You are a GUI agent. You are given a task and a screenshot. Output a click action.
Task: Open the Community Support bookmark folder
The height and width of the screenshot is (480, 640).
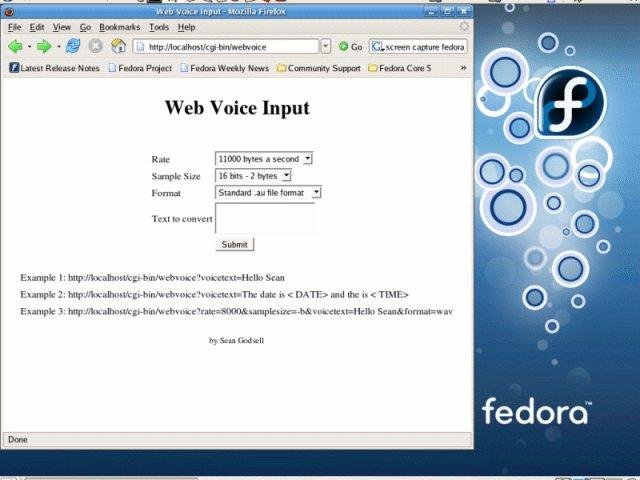[319, 68]
